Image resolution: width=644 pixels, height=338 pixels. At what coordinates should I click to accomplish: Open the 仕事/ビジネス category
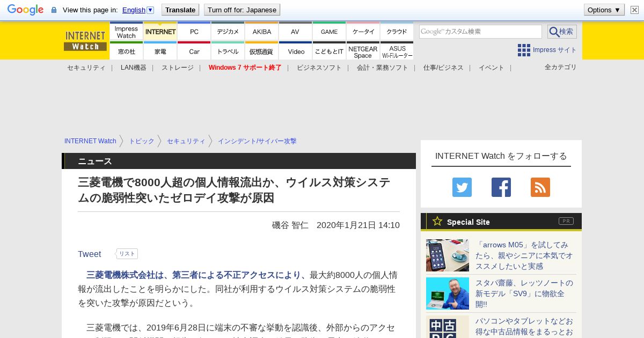tap(443, 68)
